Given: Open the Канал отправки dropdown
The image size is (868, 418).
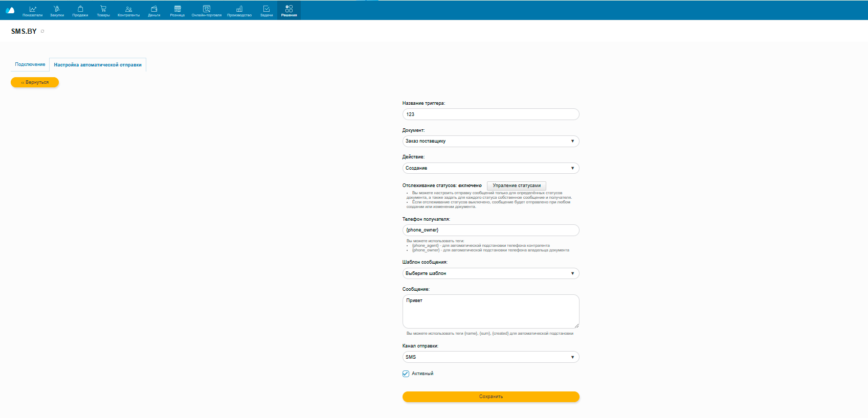Looking at the screenshot, I should coord(491,357).
